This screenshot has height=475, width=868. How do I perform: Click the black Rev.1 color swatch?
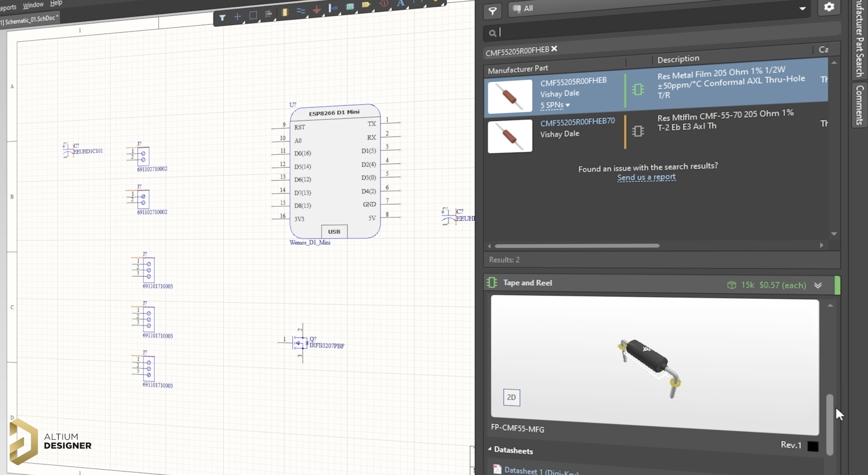[x=812, y=446]
